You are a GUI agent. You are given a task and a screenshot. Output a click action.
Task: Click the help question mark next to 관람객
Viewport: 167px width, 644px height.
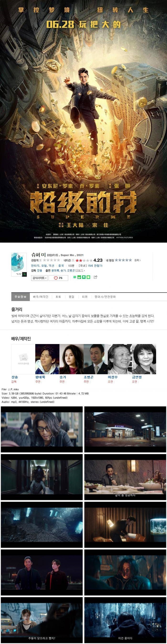click(40, 260)
